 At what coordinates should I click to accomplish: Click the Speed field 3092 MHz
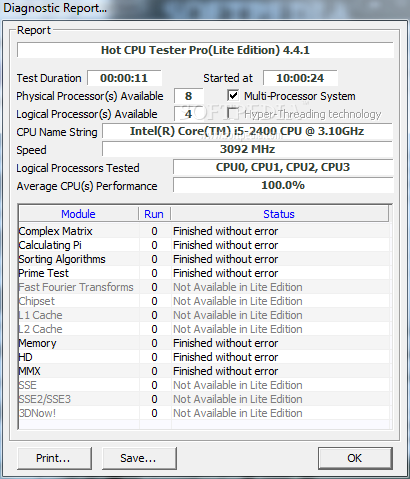[247, 149]
